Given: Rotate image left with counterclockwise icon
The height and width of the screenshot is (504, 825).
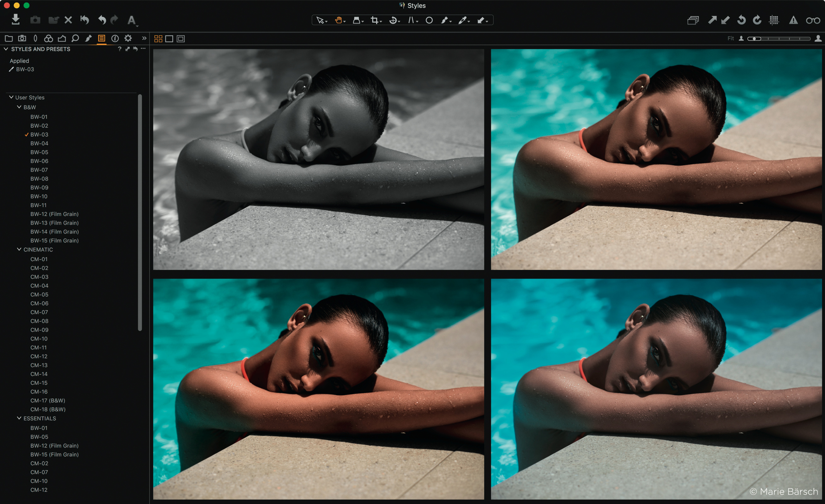Looking at the screenshot, I should tap(741, 20).
